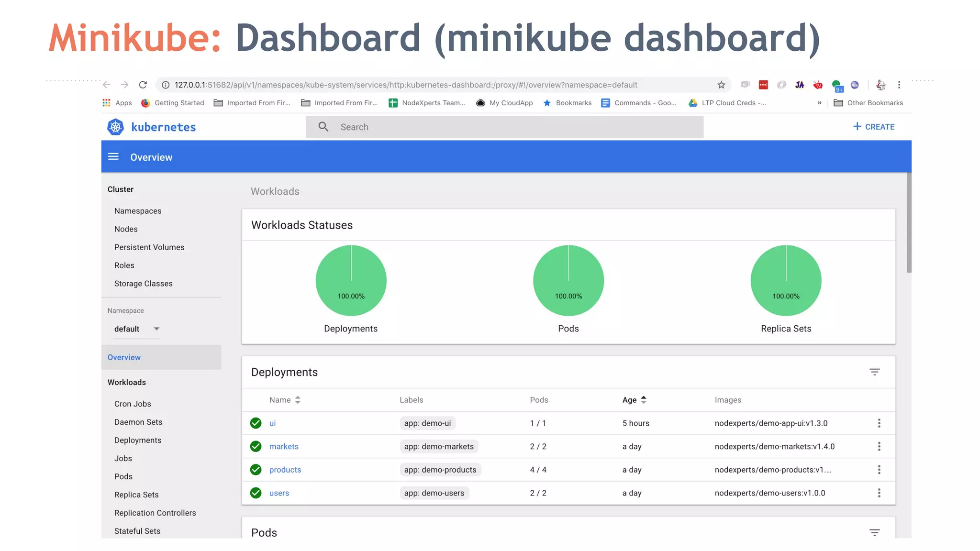Click the Pods section filter icon

click(874, 532)
